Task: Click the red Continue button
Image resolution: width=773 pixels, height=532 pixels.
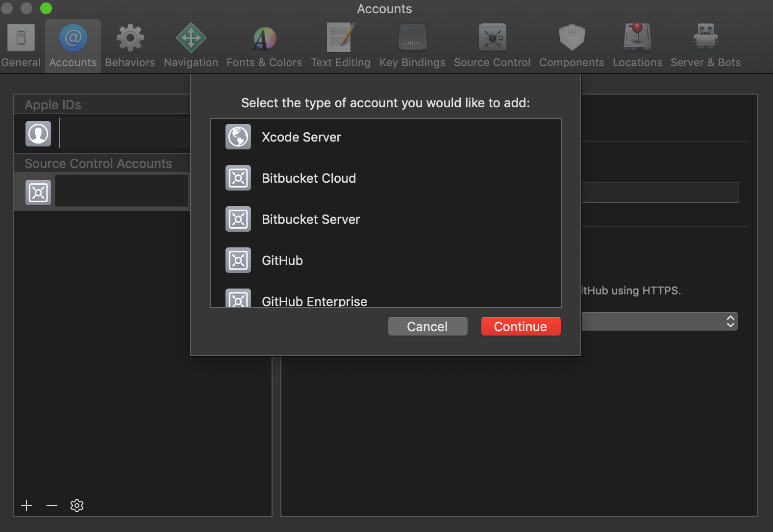Action: 521,326
